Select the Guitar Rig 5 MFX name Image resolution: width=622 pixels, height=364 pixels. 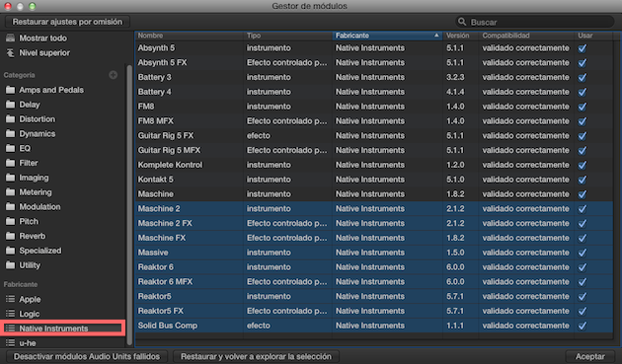[169, 150]
